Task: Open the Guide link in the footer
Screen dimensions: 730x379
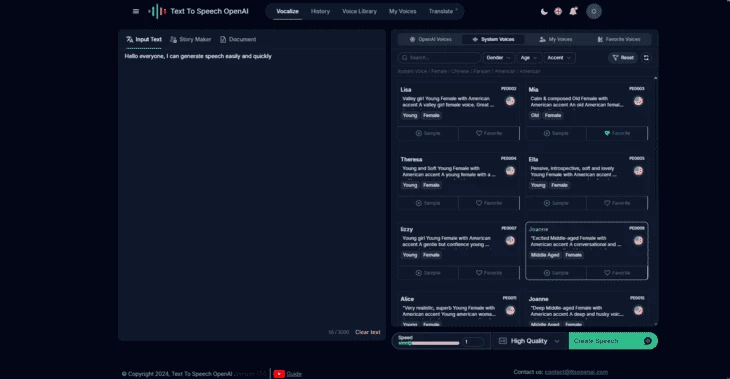Action: pyautogui.click(x=294, y=374)
